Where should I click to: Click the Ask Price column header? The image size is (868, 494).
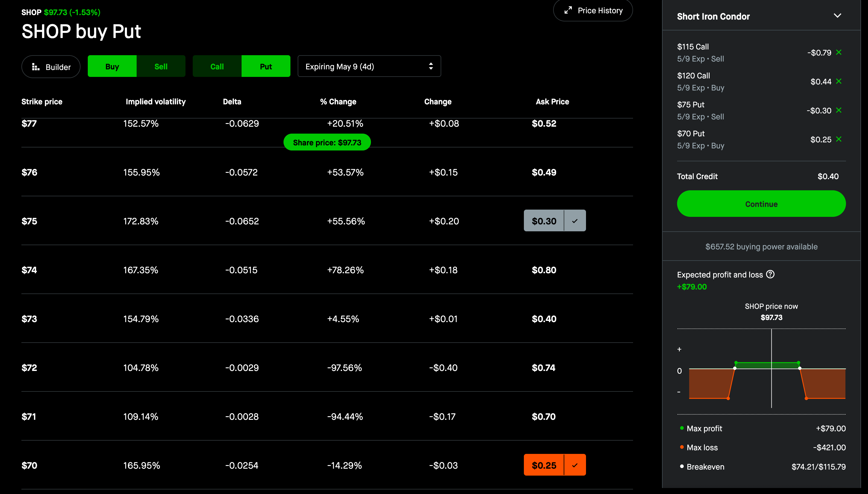[552, 102]
